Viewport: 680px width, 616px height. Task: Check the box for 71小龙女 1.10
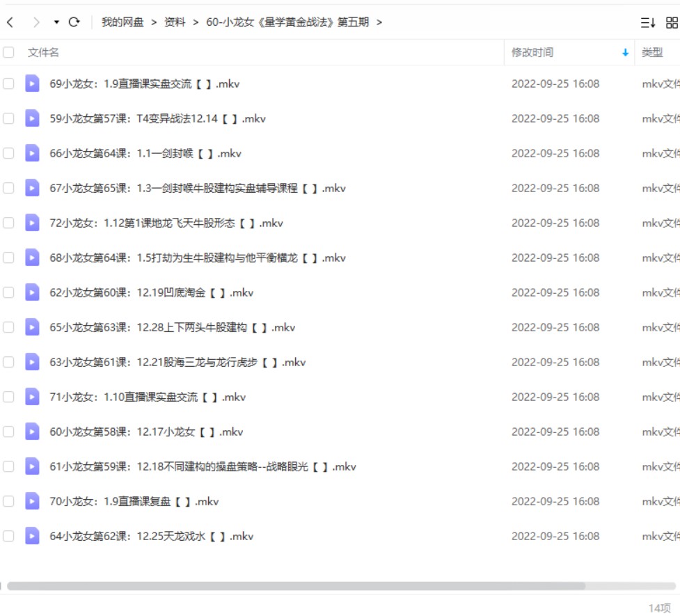pos(8,397)
